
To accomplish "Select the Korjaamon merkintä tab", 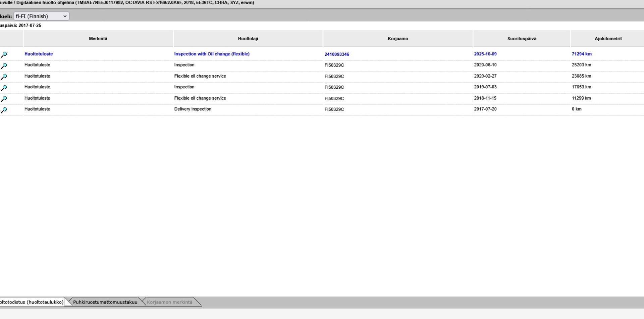I will pos(170,302).
